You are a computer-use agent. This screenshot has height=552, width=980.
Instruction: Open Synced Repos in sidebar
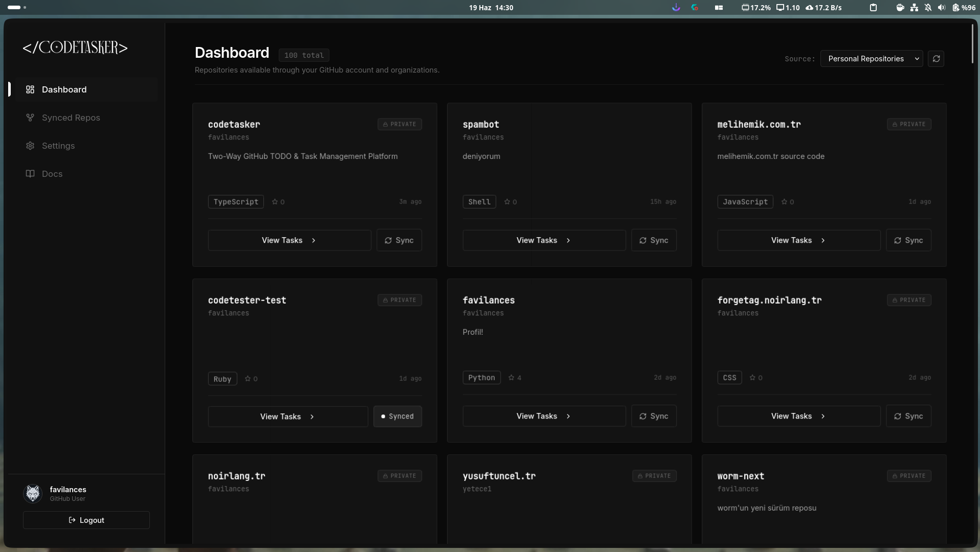click(x=86, y=118)
